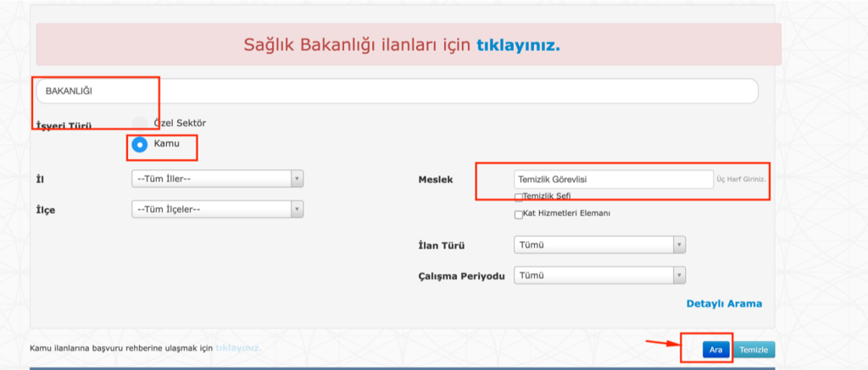Select the Özel Sektör radio button
Screen dimensions: 868x370
pos(141,123)
